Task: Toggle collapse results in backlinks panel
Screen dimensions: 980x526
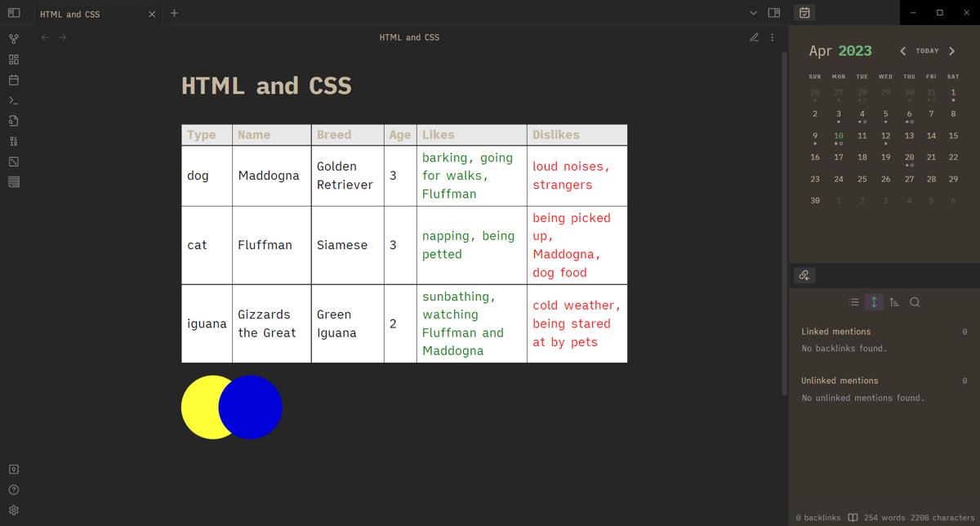Action: coord(853,301)
